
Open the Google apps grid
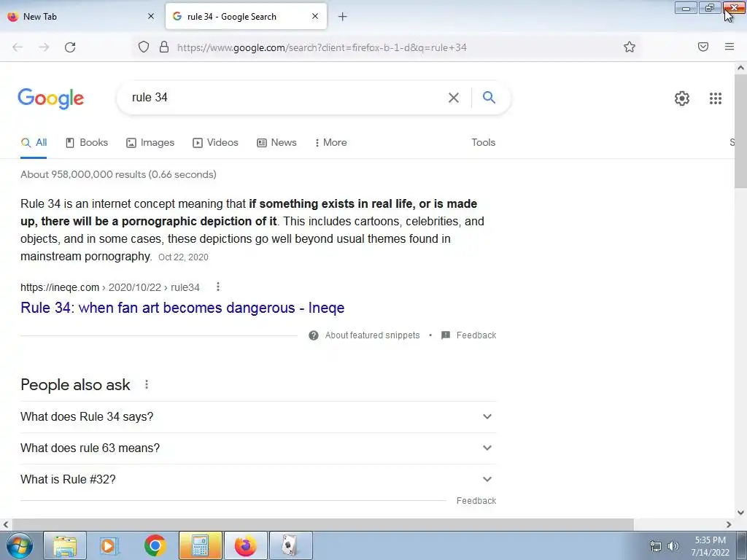715,98
